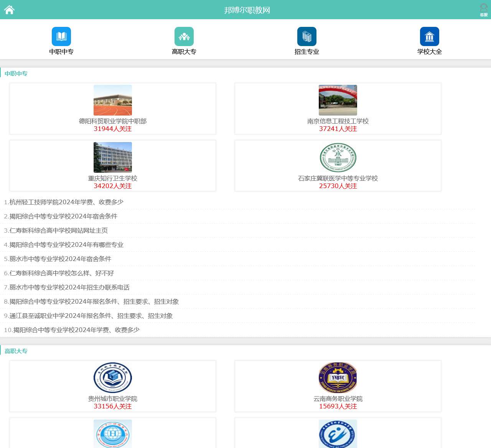Select the 中职中专 book icon
The image size is (491, 448).
61,36
